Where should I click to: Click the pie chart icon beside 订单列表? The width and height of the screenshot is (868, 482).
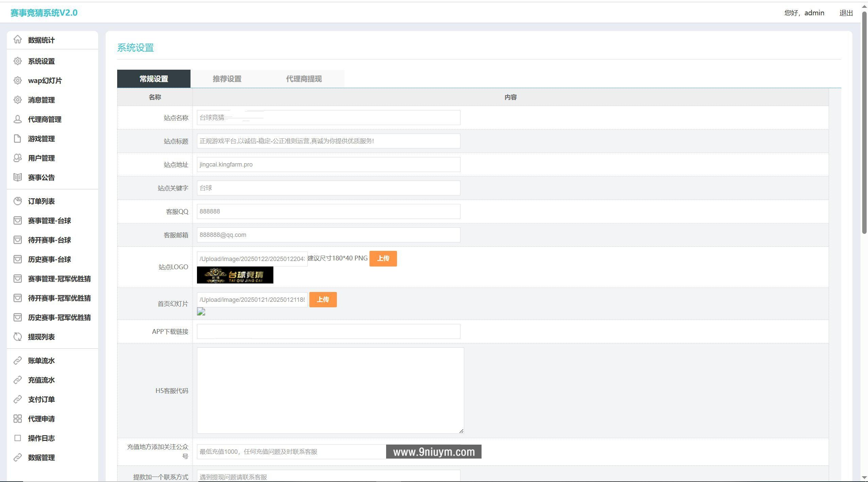tap(18, 201)
